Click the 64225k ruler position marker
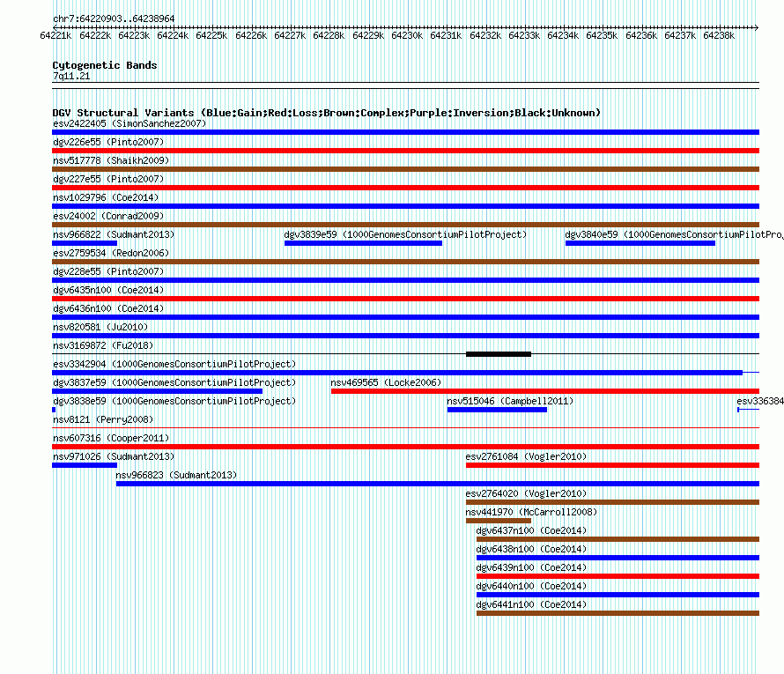784x674 pixels. click(211, 35)
